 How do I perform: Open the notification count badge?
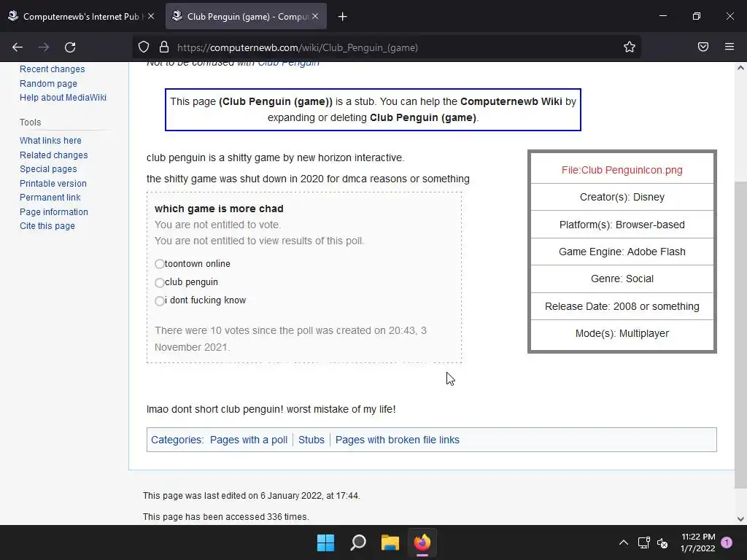tap(727, 542)
